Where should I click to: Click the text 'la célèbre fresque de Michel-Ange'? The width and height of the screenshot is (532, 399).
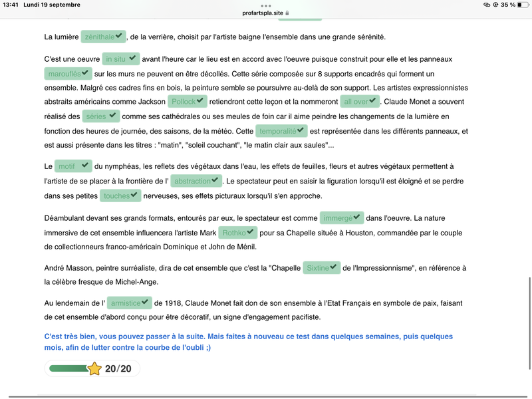pos(101,282)
